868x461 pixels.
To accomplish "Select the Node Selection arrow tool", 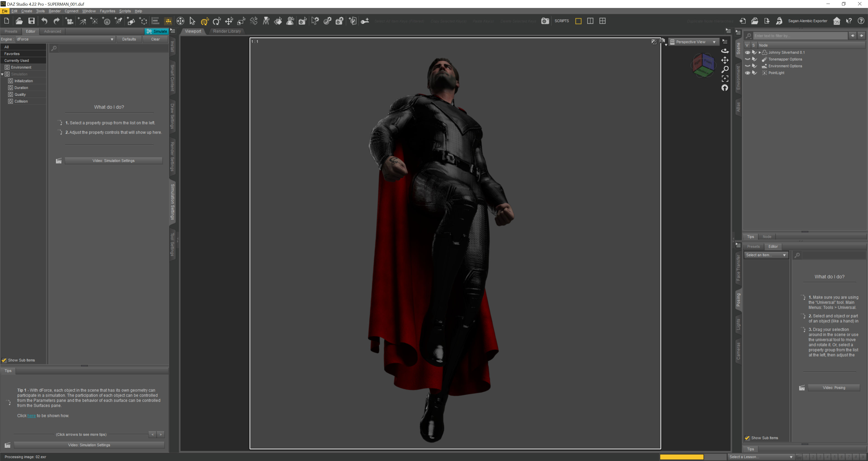I will pyautogui.click(x=192, y=21).
